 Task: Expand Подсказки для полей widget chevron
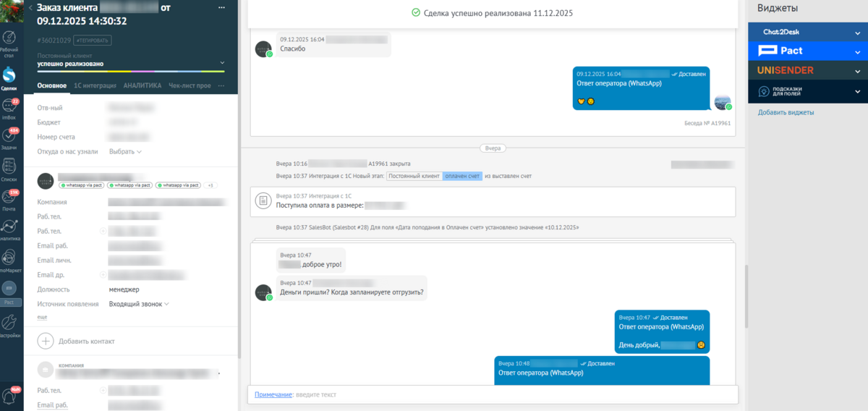pyautogui.click(x=858, y=91)
